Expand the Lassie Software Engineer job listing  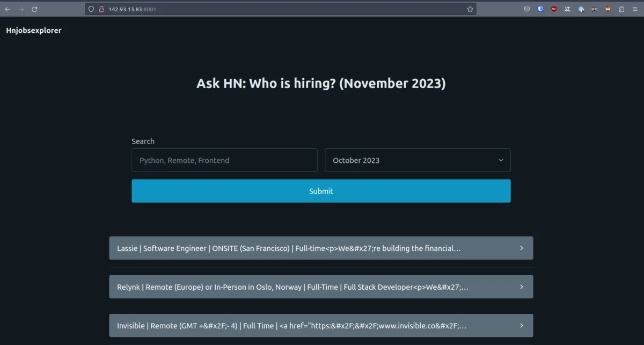tap(321, 248)
